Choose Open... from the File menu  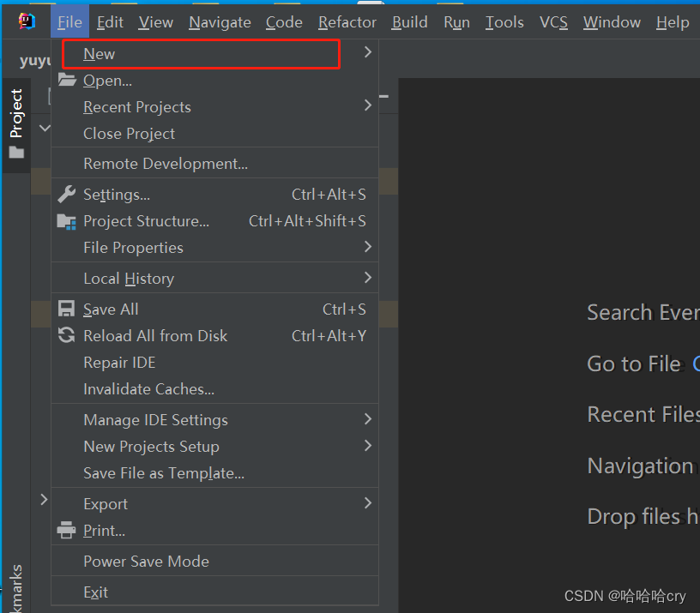click(214, 81)
